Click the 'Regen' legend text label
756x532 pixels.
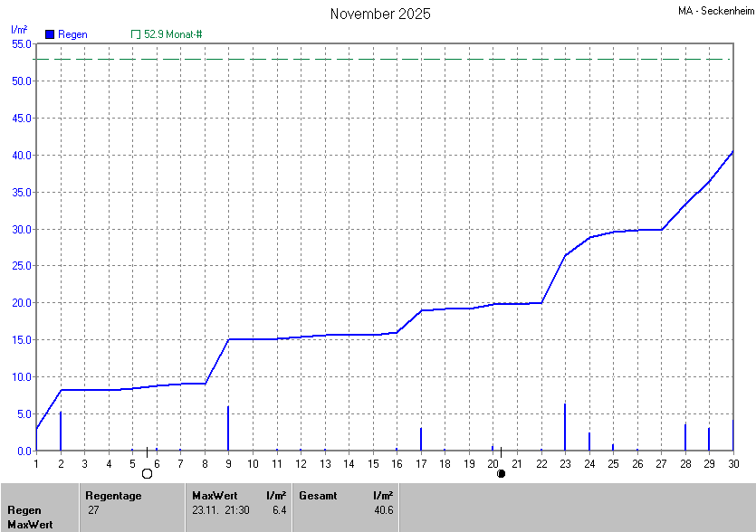(x=72, y=33)
